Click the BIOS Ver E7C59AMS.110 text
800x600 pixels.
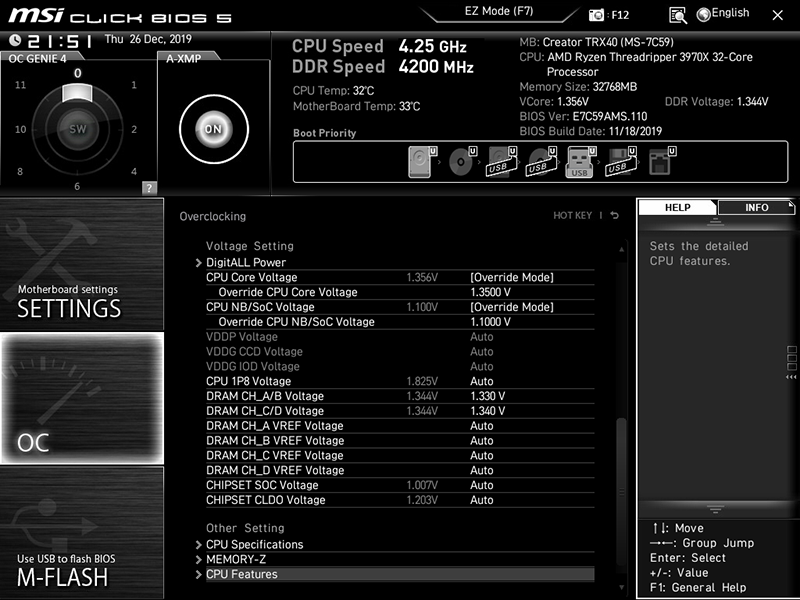(583, 116)
